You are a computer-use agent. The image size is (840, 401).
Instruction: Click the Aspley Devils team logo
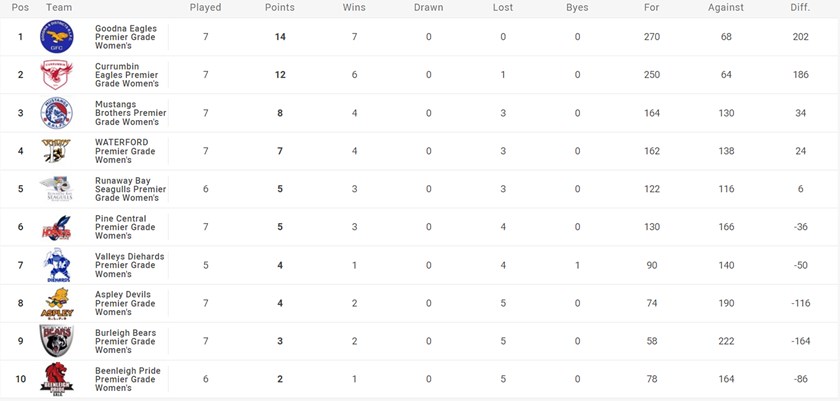click(56, 303)
